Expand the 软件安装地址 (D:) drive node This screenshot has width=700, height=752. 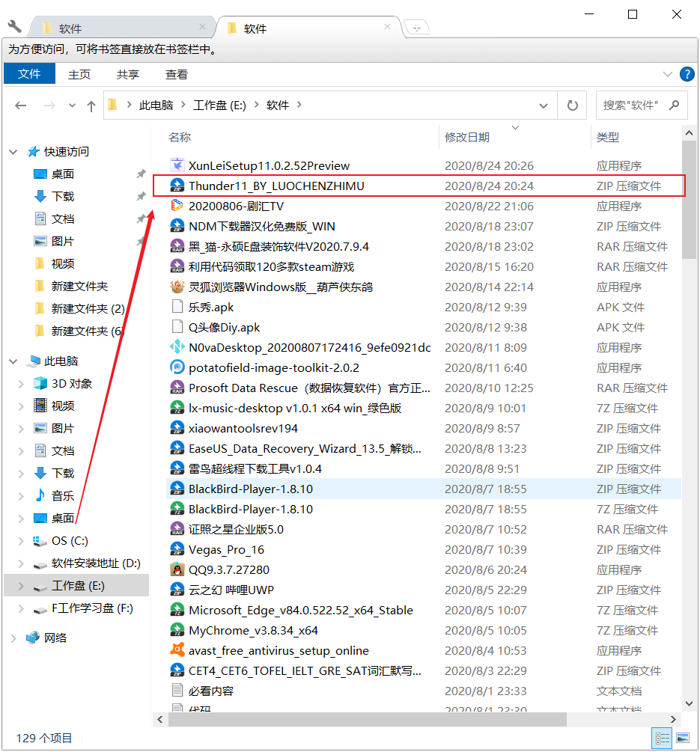tap(21, 563)
